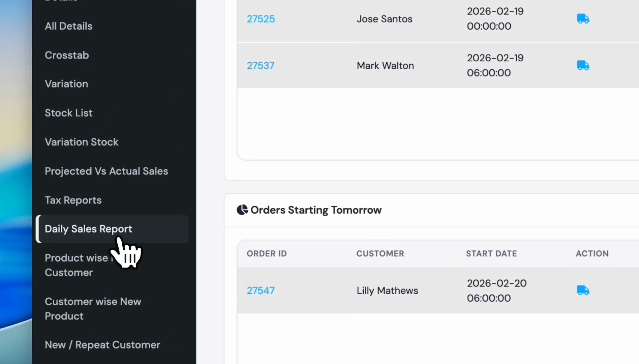Click the ORDER ID column header
The image size is (639, 364).
267,253
